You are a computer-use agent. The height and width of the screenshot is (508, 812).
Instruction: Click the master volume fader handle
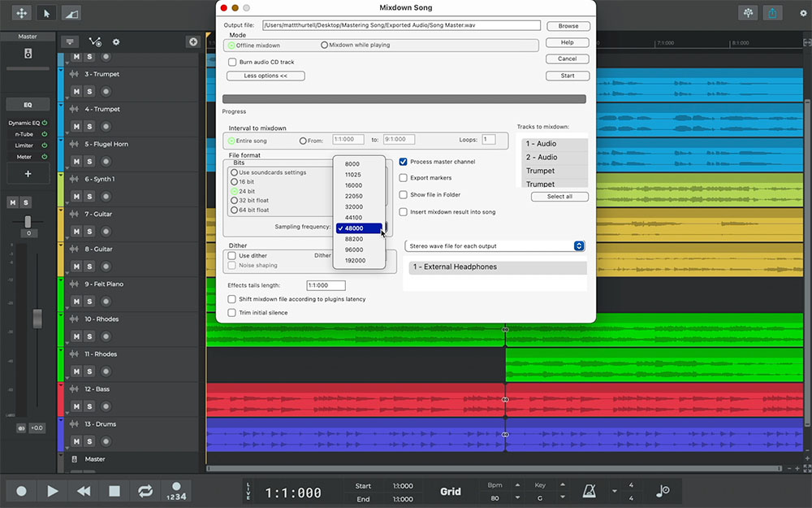tap(37, 318)
